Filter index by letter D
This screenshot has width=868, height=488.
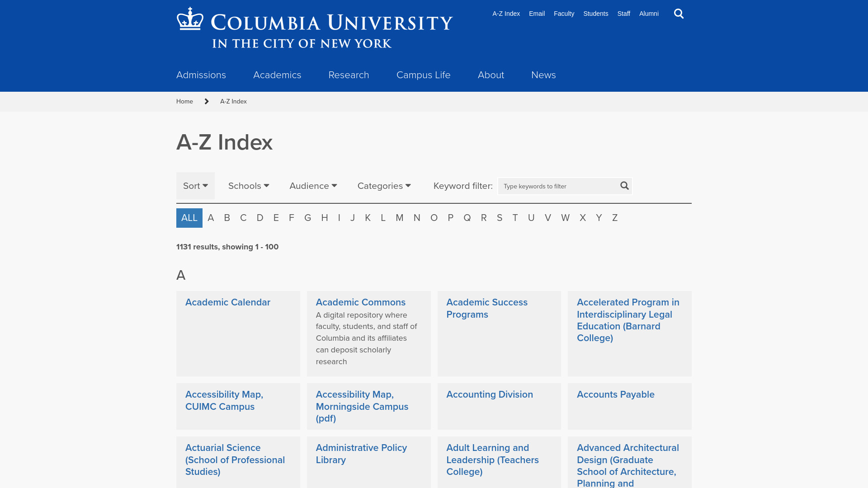(x=260, y=218)
